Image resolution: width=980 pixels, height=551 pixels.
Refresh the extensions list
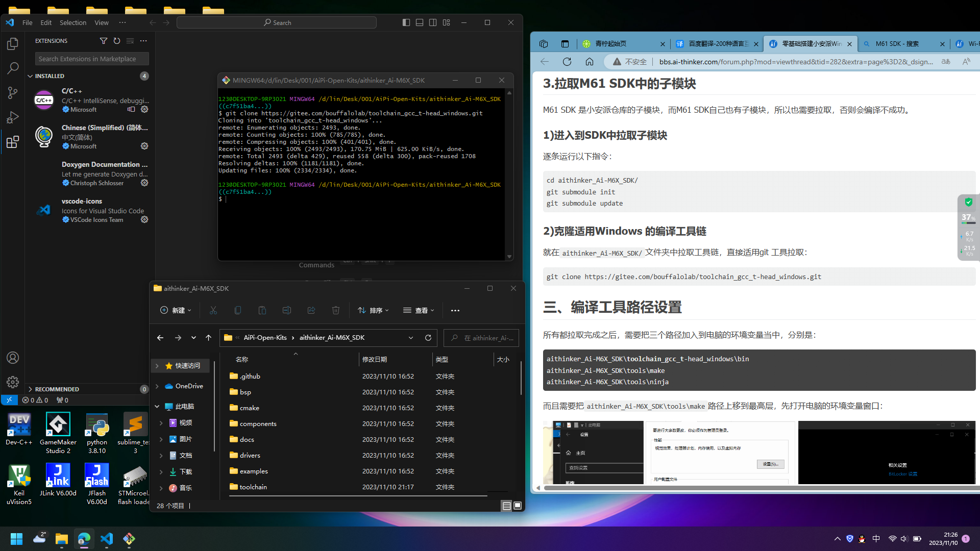click(x=117, y=41)
